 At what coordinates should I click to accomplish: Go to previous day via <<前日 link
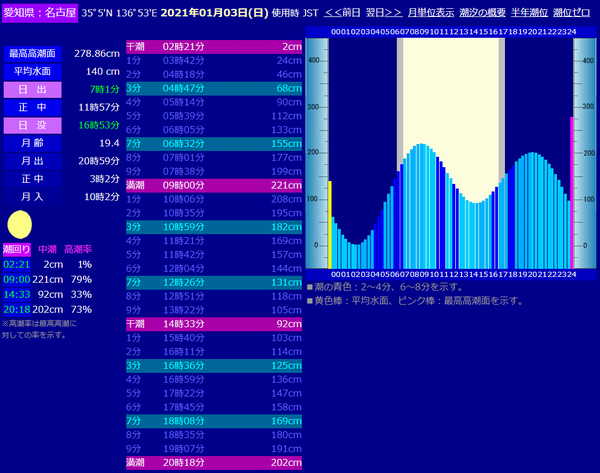click(342, 13)
